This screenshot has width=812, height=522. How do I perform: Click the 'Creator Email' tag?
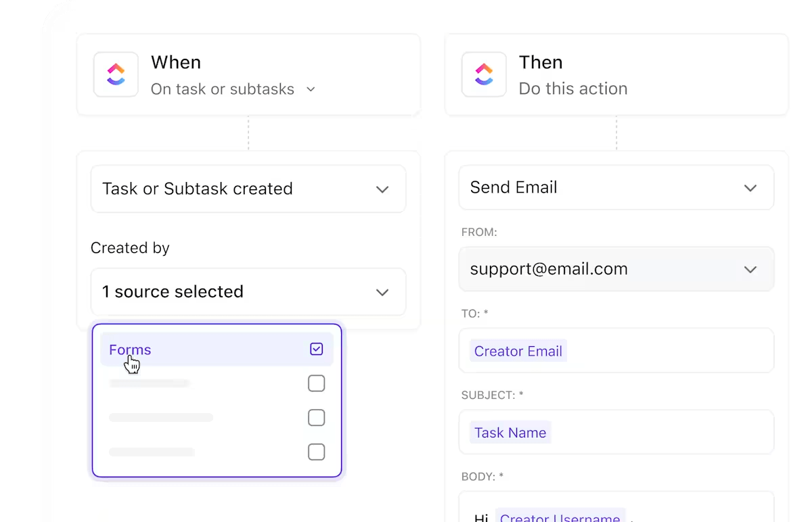tap(518, 351)
